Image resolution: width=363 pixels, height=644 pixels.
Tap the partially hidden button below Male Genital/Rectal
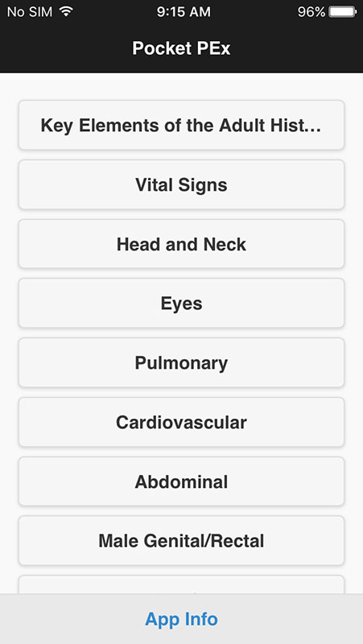(x=181, y=585)
